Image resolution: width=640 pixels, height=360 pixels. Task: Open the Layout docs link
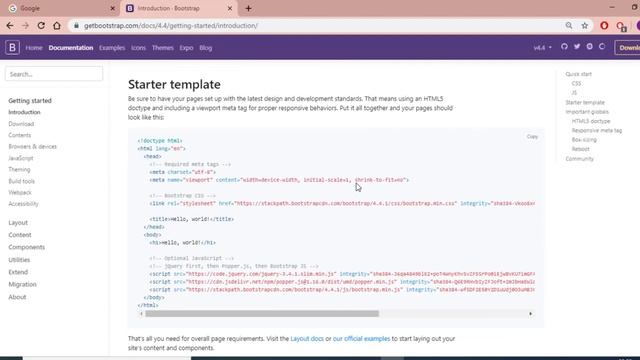(x=307, y=339)
